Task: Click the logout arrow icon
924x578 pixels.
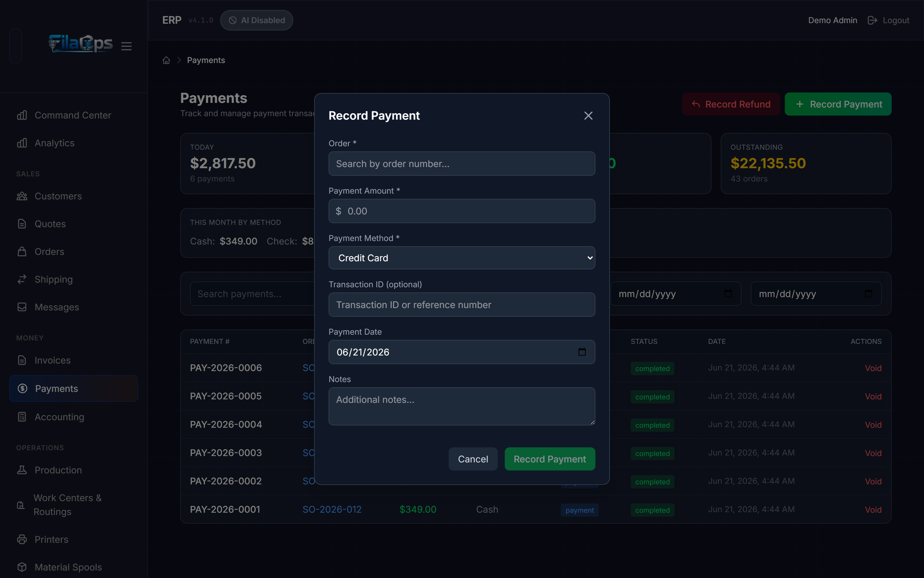Action: (x=872, y=20)
